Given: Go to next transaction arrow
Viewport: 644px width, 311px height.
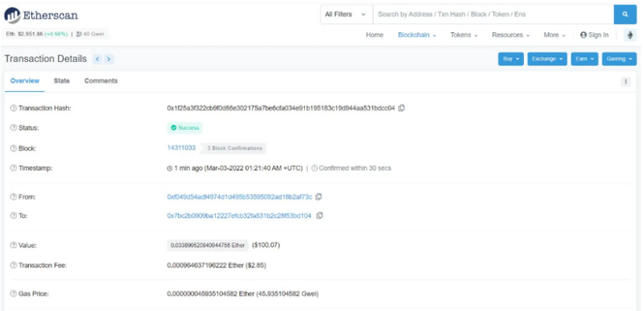Looking at the screenshot, I should (x=109, y=59).
